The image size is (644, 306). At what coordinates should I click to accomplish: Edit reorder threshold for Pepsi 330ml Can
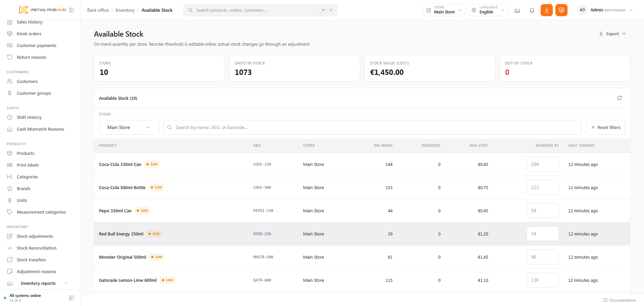tap(542, 211)
